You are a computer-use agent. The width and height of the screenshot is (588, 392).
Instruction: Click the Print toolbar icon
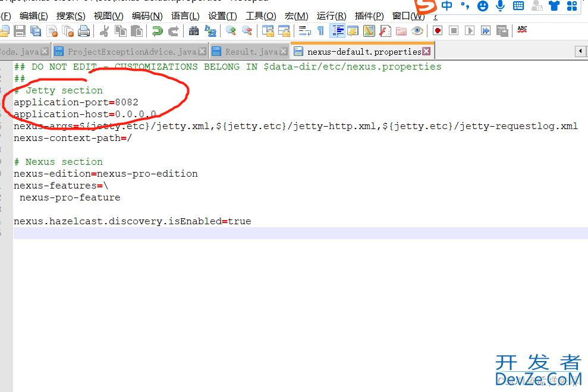click(x=84, y=31)
